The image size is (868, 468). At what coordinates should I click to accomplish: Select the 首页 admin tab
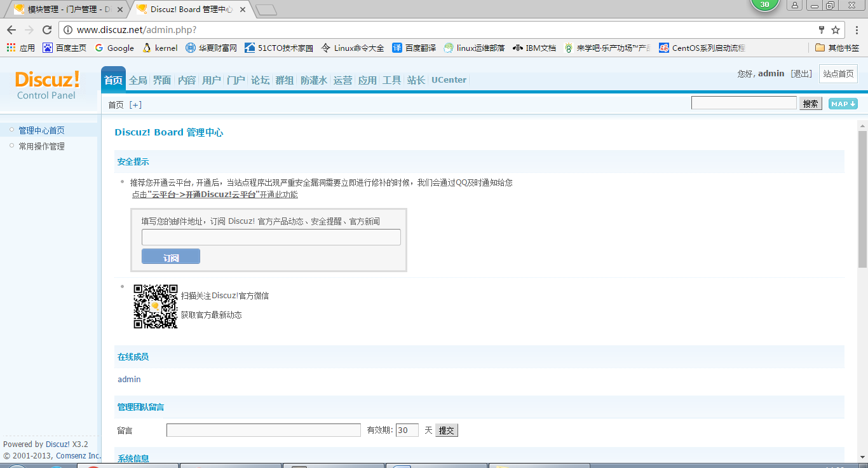(x=113, y=80)
